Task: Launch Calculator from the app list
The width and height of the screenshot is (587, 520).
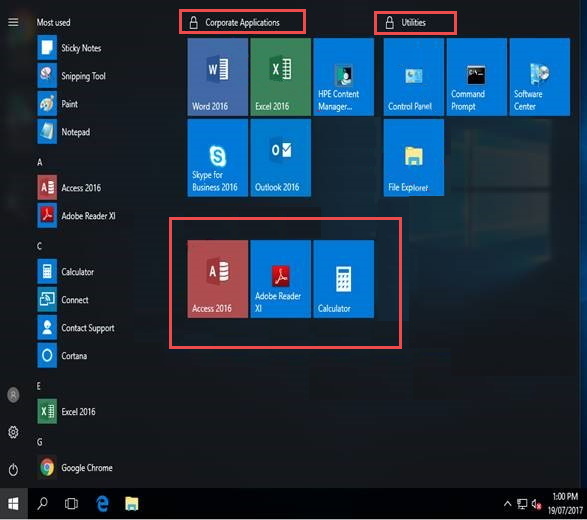Action: coord(66,272)
